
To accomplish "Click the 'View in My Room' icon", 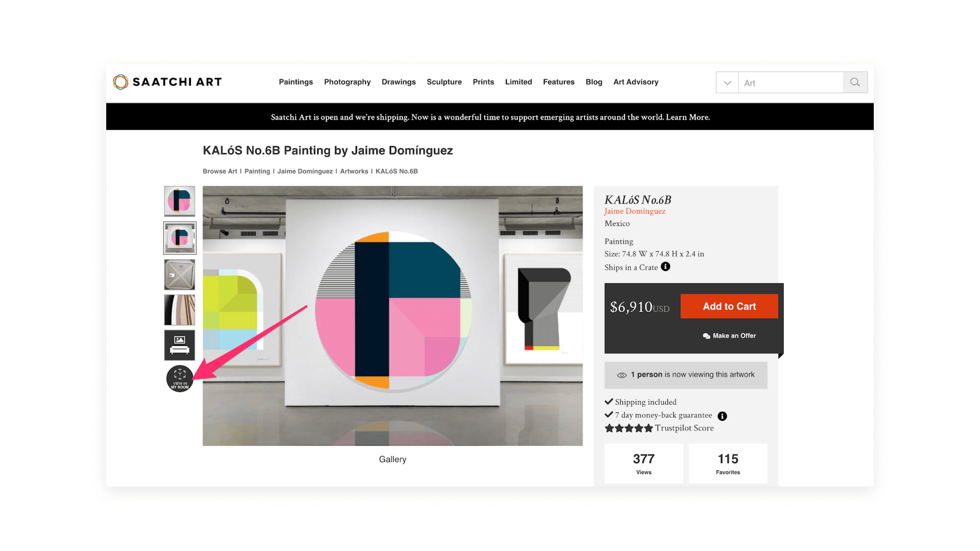I will click(x=179, y=379).
